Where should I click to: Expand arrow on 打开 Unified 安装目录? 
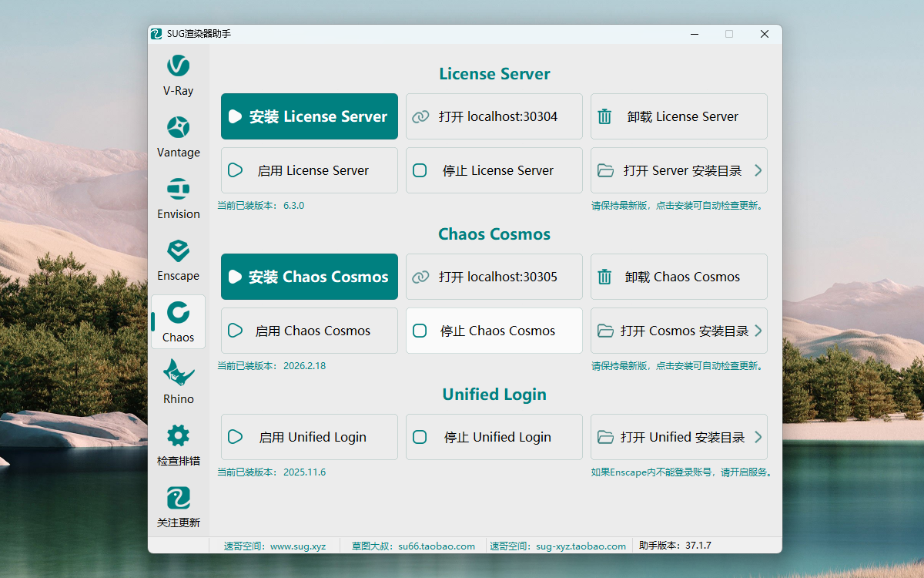(758, 437)
